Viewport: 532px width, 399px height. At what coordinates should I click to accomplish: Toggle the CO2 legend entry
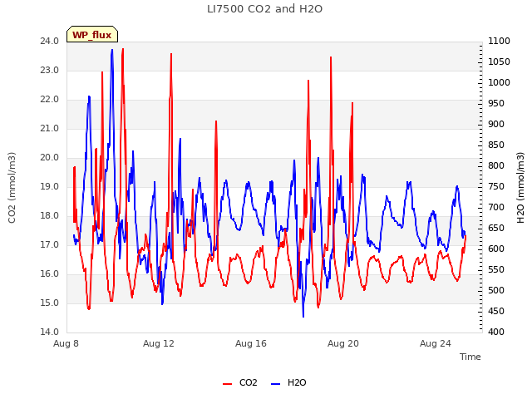240,382
